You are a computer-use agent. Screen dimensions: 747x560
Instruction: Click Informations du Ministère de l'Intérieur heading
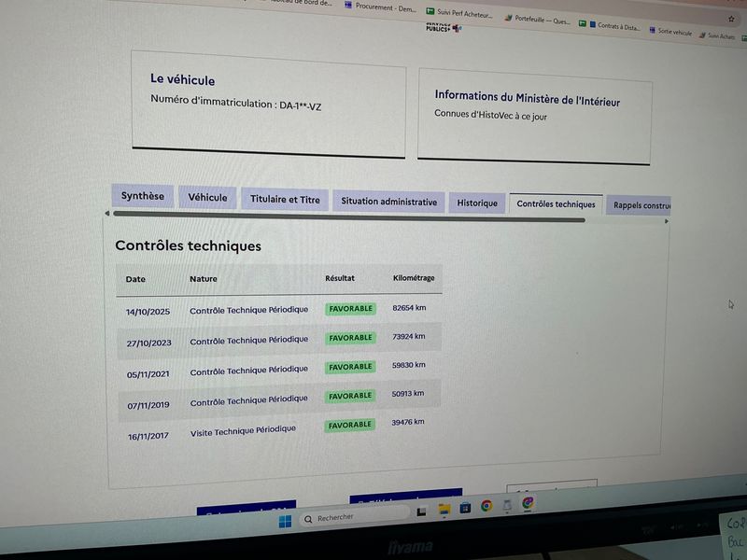(528, 98)
